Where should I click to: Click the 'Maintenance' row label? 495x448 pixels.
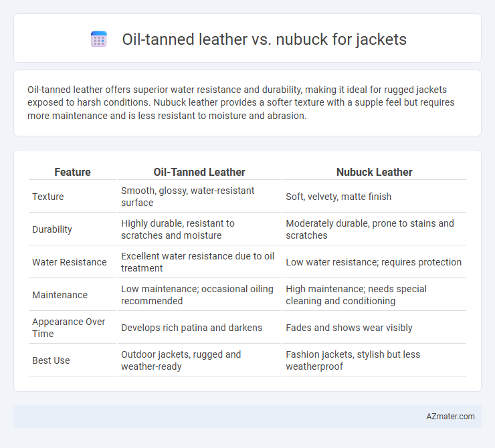(60, 295)
